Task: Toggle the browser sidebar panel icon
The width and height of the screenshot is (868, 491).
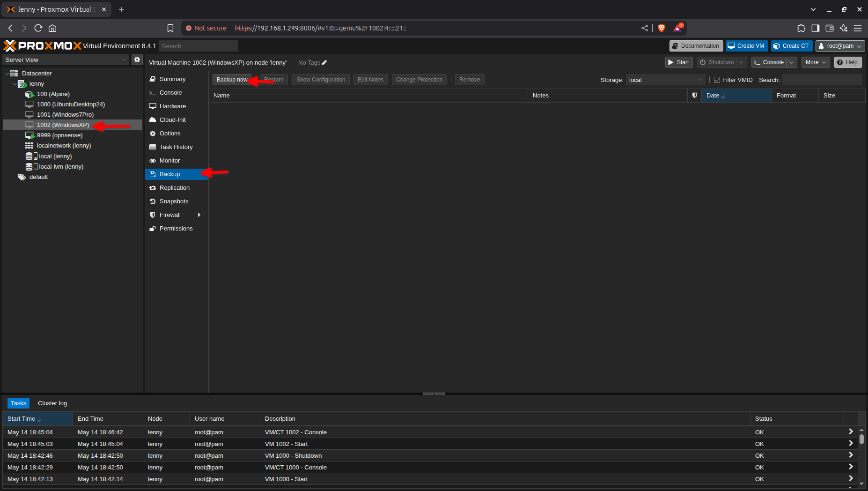Action: coord(815,28)
